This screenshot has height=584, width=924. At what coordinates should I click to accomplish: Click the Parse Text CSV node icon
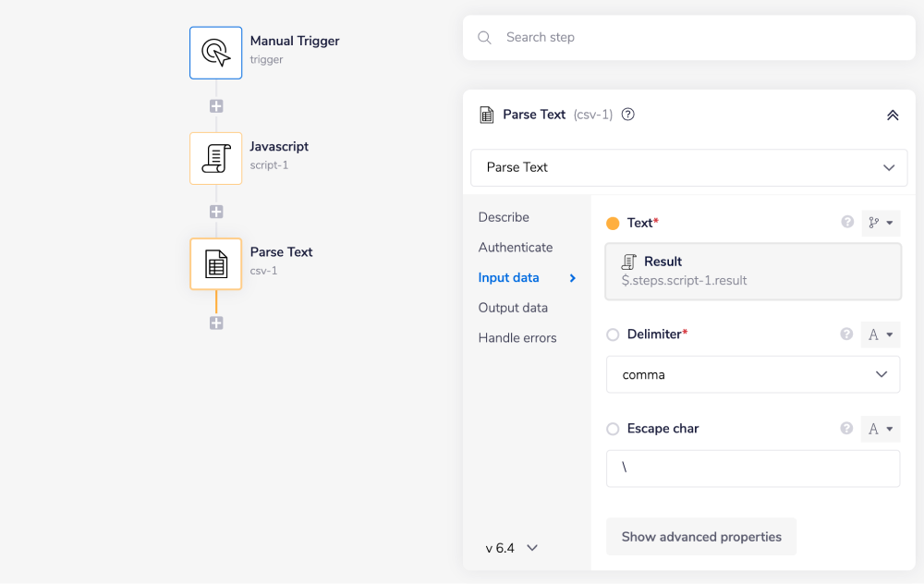pos(215,264)
